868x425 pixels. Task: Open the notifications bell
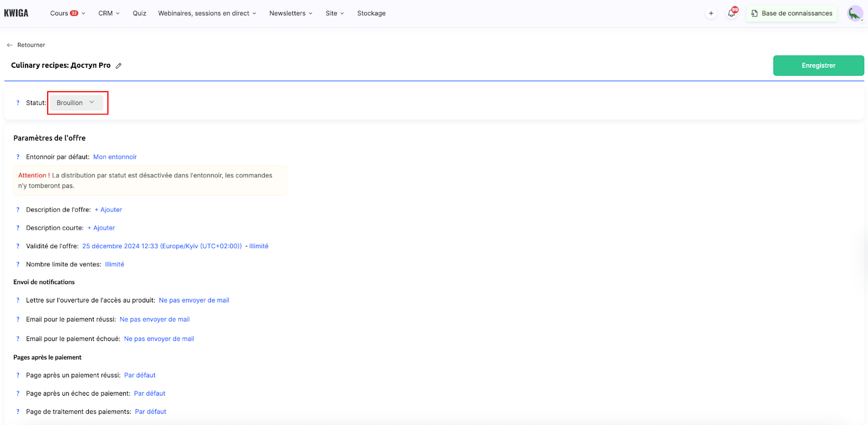pyautogui.click(x=731, y=14)
